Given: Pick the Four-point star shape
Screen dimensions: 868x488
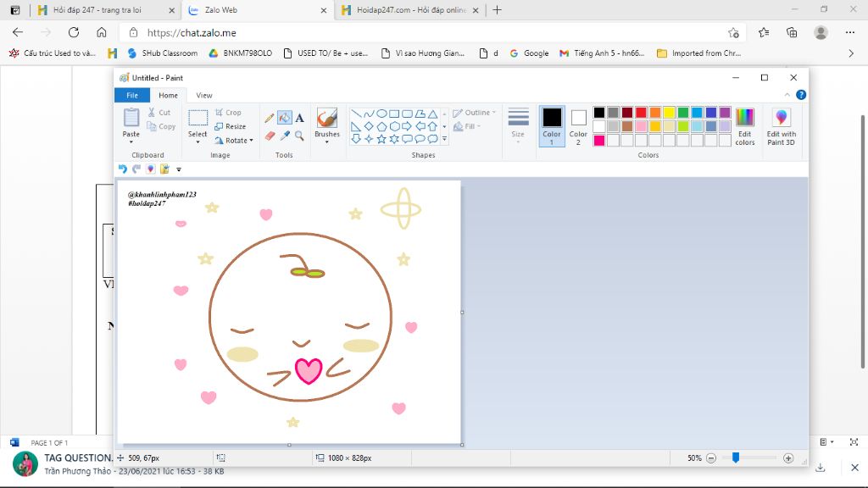Looking at the screenshot, I should (x=369, y=139).
